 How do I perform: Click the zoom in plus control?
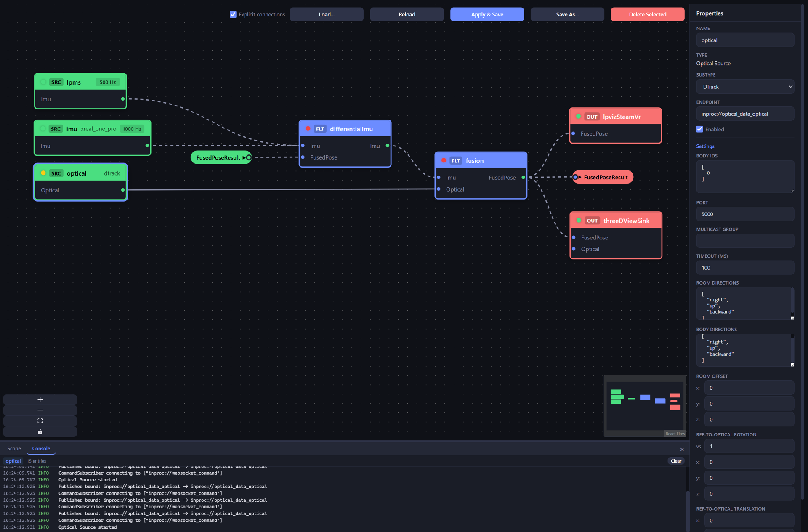click(x=40, y=399)
